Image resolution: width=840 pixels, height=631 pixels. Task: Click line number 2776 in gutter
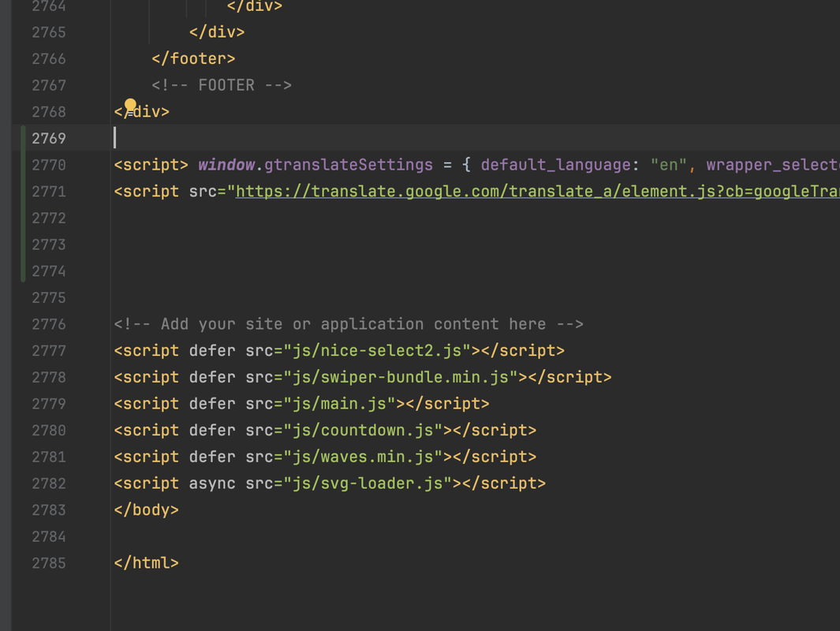coord(49,324)
